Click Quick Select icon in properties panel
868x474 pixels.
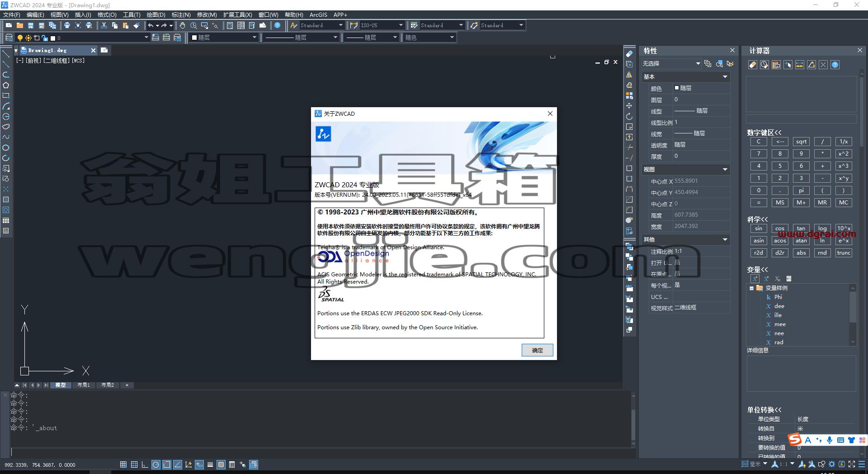(730, 64)
